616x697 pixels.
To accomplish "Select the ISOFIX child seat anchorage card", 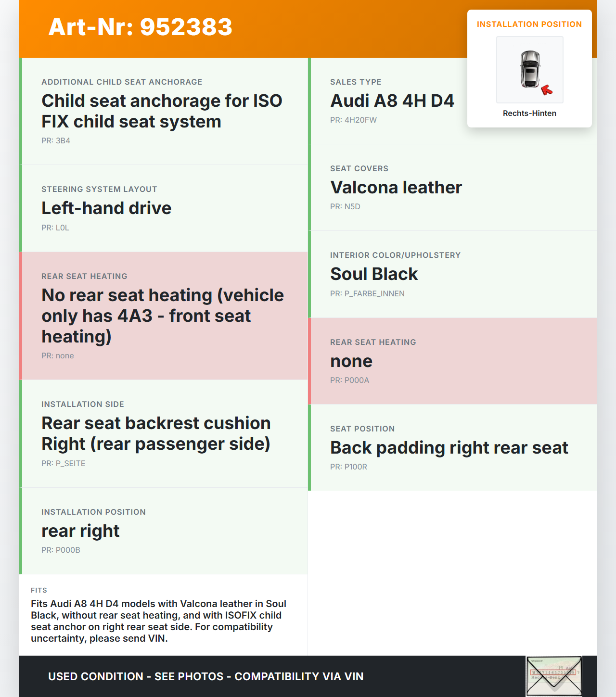I will coord(162,111).
